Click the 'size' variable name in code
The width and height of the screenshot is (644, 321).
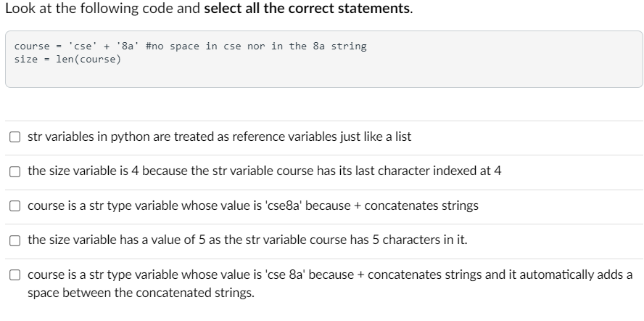click(26, 60)
